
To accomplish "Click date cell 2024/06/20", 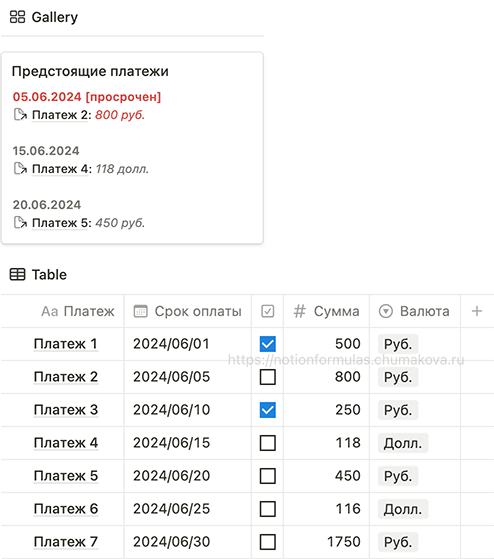I will (188, 476).
